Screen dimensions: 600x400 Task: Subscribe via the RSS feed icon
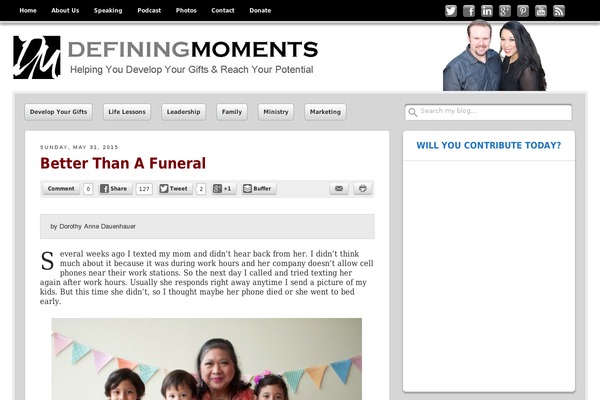[559, 11]
